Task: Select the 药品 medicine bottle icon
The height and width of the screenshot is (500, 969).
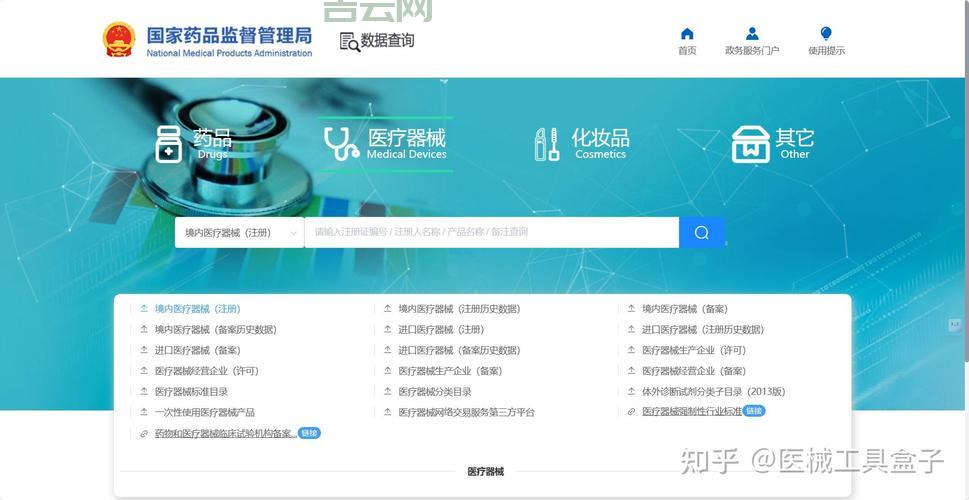Action: pyautogui.click(x=169, y=145)
